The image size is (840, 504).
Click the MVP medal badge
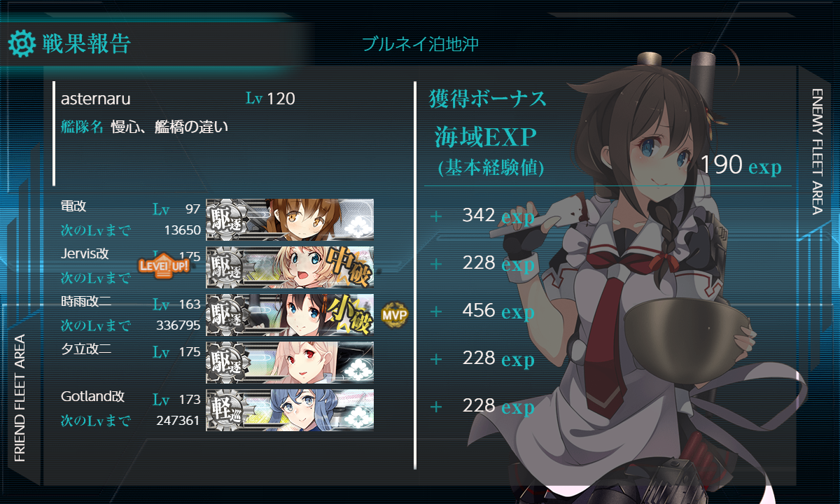pos(395,316)
